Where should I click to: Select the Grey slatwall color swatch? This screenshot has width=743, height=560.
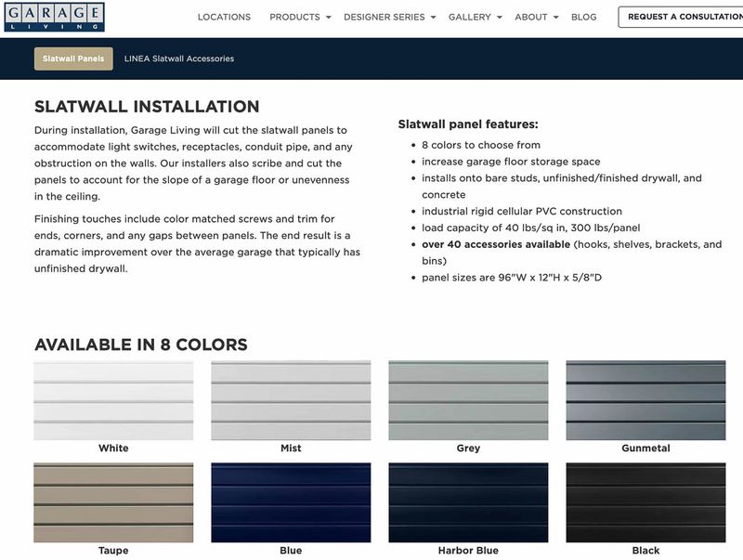point(468,400)
